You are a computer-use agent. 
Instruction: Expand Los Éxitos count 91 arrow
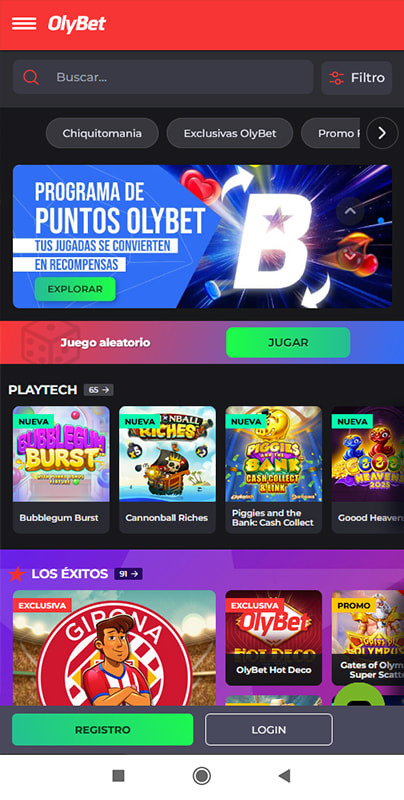point(128,574)
